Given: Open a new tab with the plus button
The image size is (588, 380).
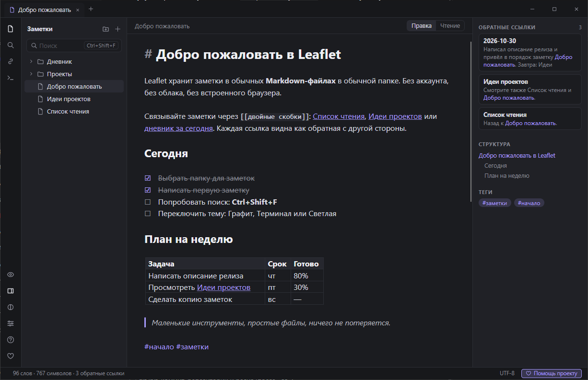Looking at the screenshot, I should coord(91,9).
